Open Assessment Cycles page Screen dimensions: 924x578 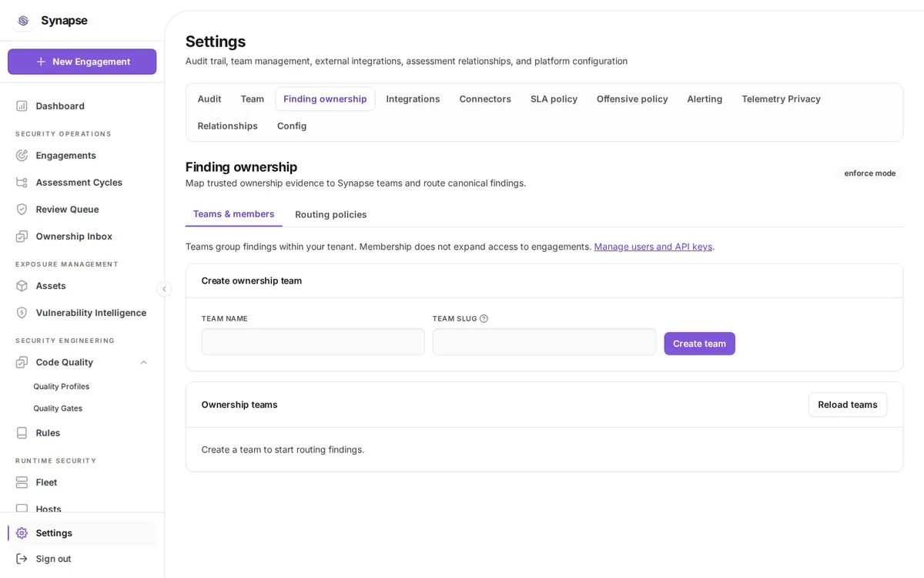point(82,182)
